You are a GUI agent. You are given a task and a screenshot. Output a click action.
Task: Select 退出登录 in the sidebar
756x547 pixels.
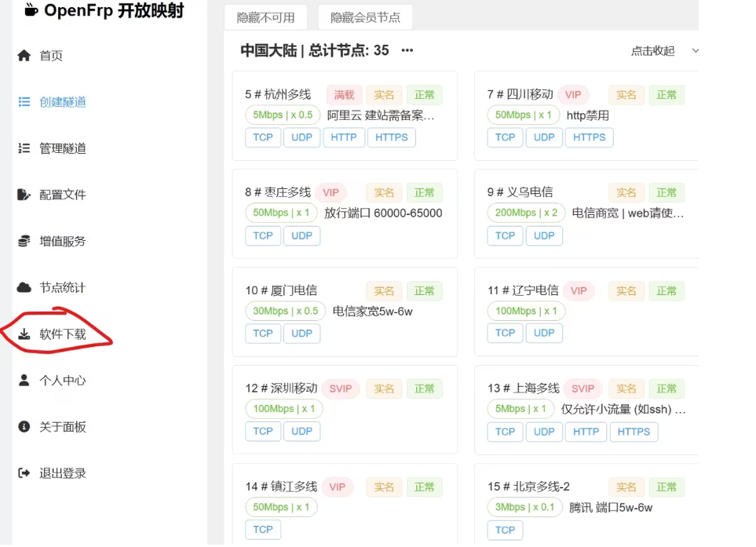[x=63, y=473]
